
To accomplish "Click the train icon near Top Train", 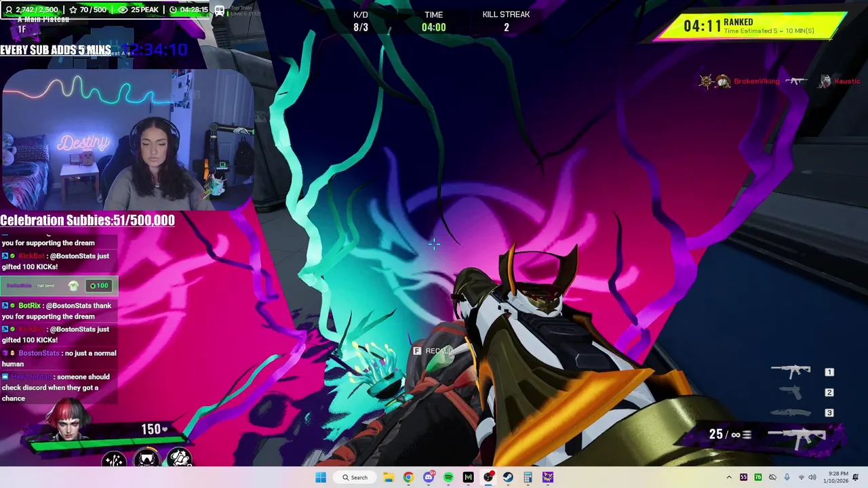I will [x=220, y=11].
